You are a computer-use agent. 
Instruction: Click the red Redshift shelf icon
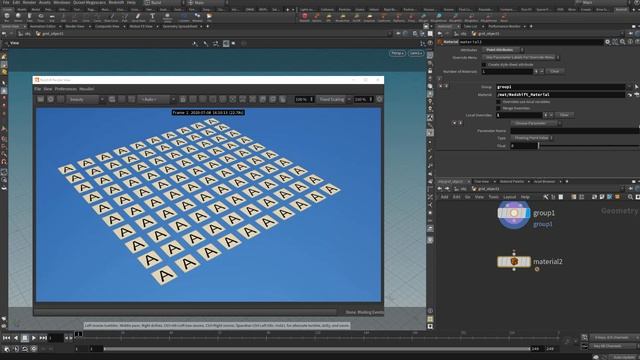[x=304, y=17]
